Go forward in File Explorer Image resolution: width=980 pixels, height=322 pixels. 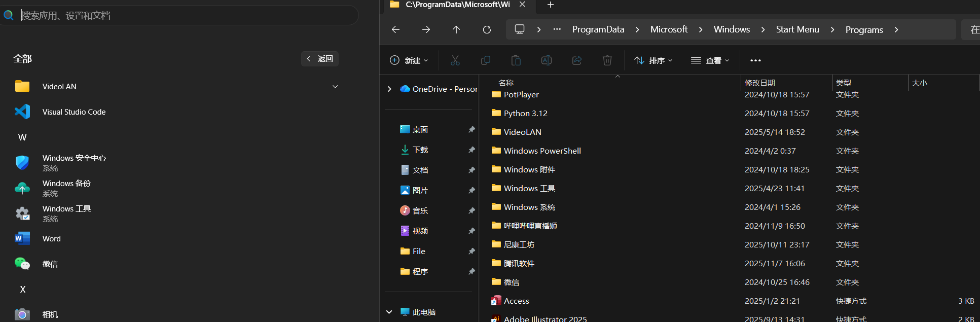[x=426, y=29]
